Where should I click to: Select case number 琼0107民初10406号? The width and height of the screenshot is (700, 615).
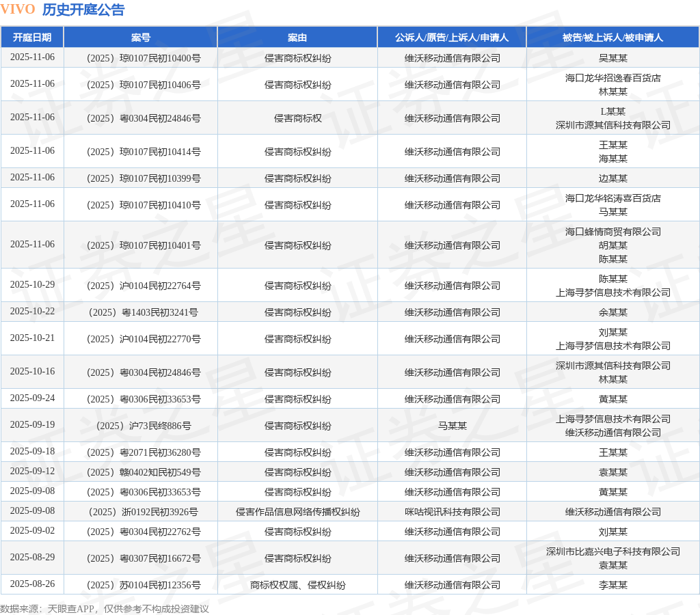144,85
